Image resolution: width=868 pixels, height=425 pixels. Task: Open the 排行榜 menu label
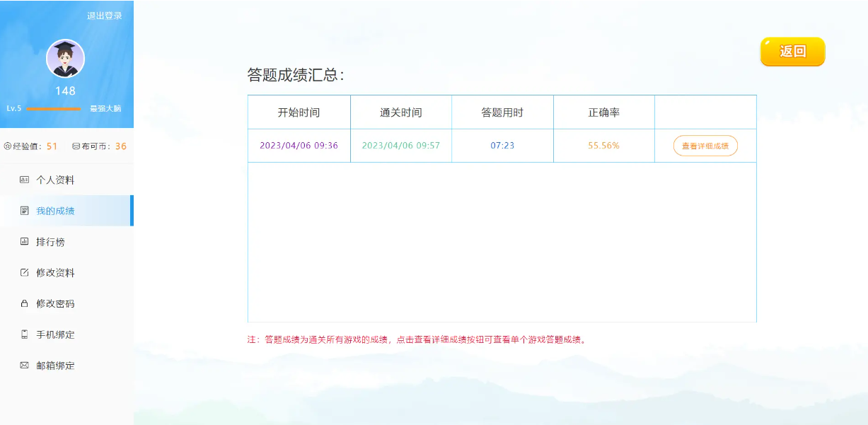[x=50, y=242]
